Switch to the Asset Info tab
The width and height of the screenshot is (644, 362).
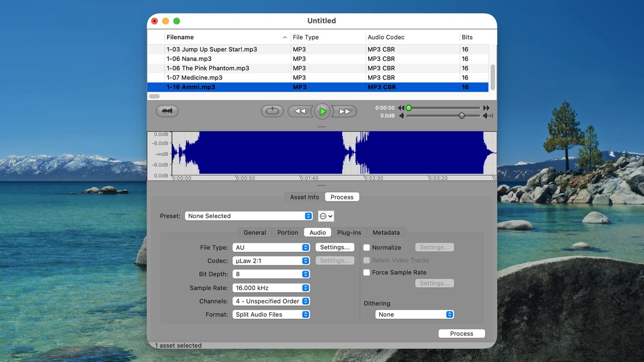[304, 197]
